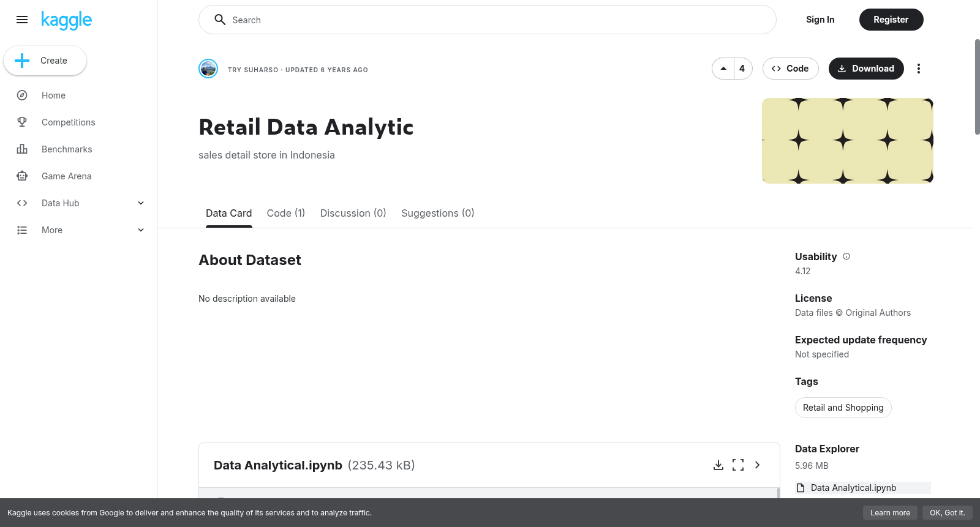Switch to the Discussion (0) tab

(x=353, y=213)
